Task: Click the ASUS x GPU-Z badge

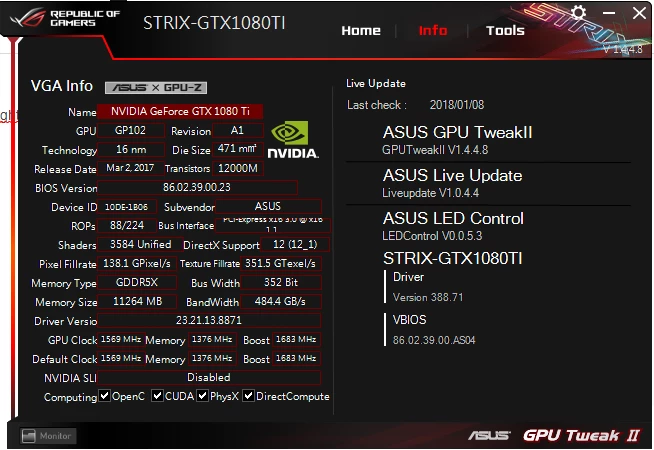Action: (156, 88)
